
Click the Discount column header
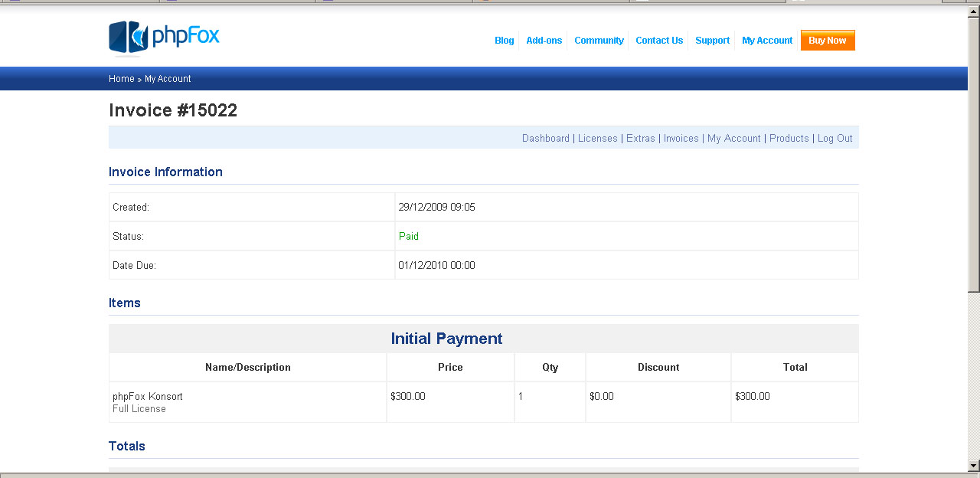[658, 368]
